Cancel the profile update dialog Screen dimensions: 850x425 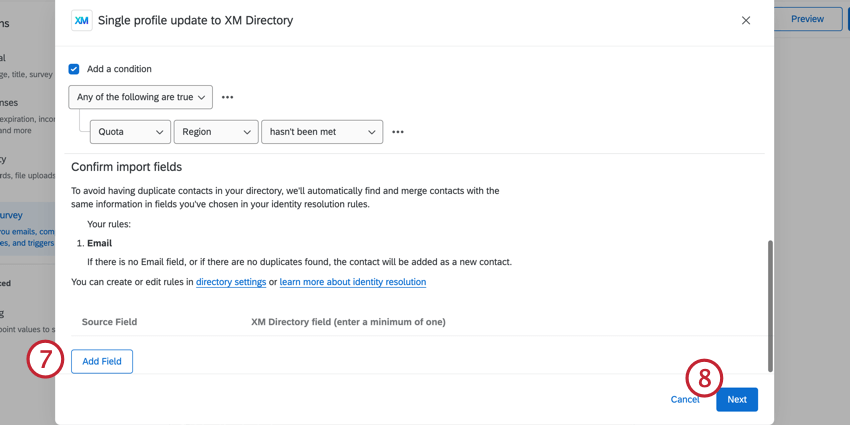(x=685, y=400)
